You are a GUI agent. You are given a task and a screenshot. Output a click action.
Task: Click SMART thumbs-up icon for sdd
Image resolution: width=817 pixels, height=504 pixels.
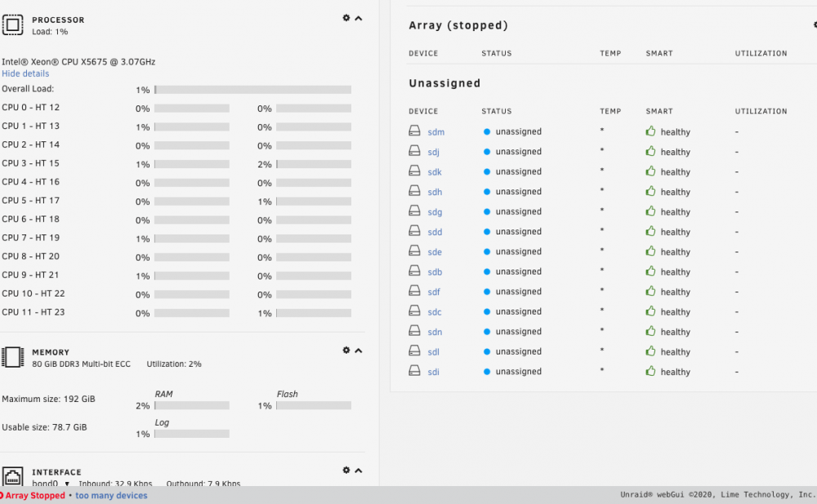tap(650, 231)
